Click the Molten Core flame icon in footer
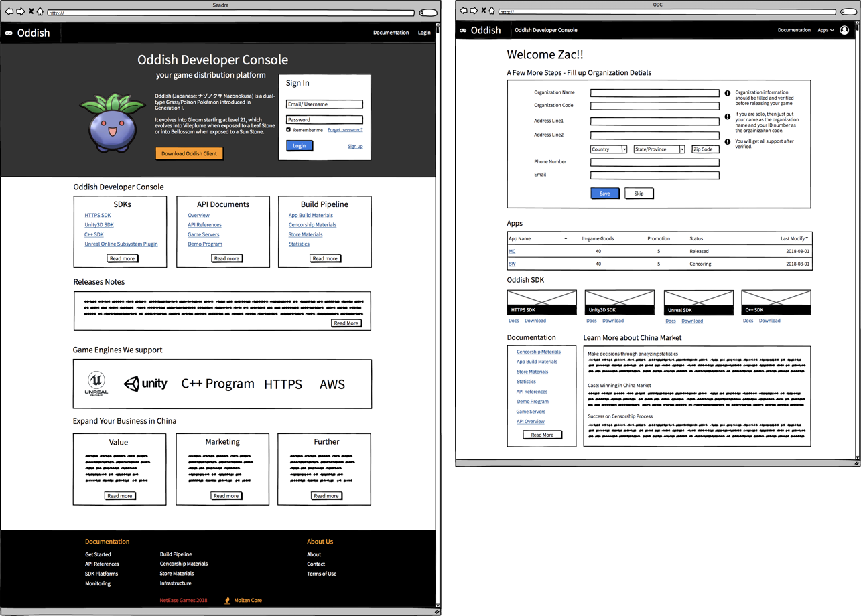 point(227,601)
